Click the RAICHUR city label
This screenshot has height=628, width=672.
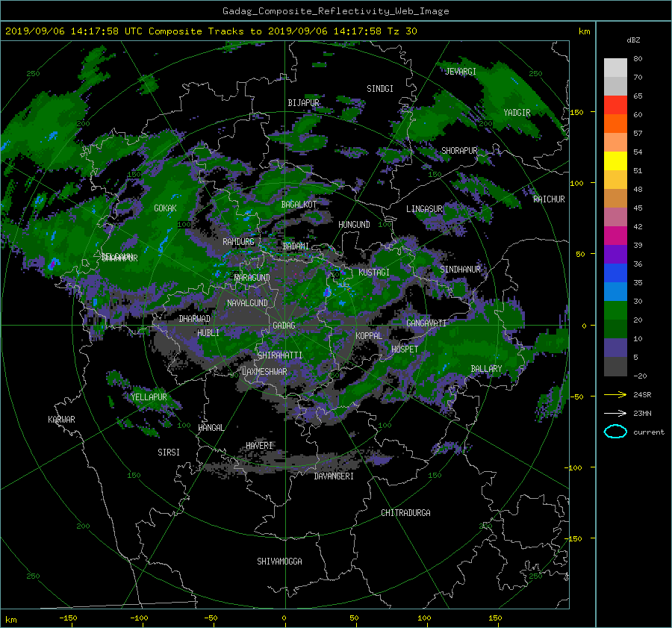pos(549,199)
